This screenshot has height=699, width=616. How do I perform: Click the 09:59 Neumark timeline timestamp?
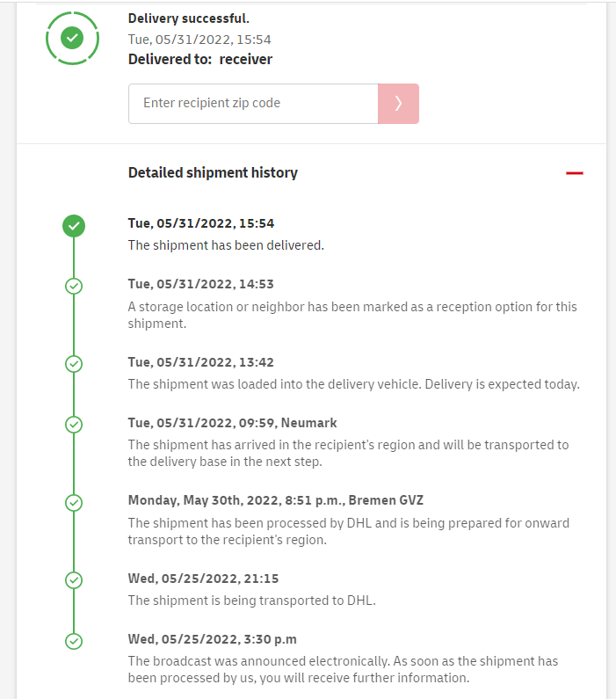click(232, 423)
